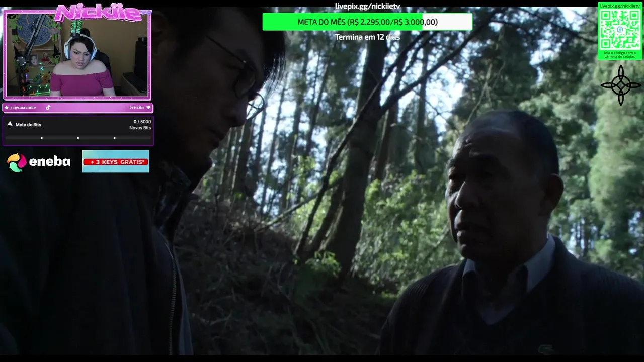Click the 'Novos Bits' text
This screenshot has height=362, width=644.
click(x=140, y=128)
